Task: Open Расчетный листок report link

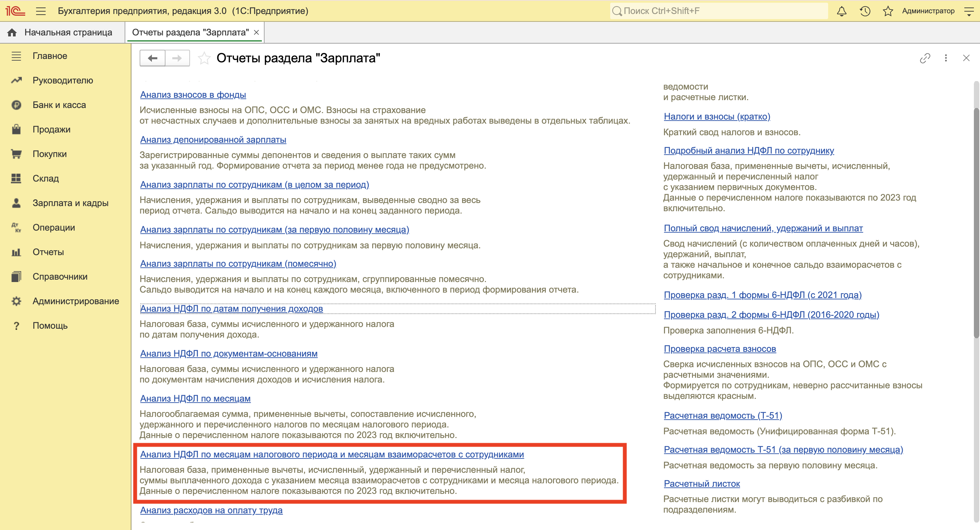Action: tap(701, 484)
